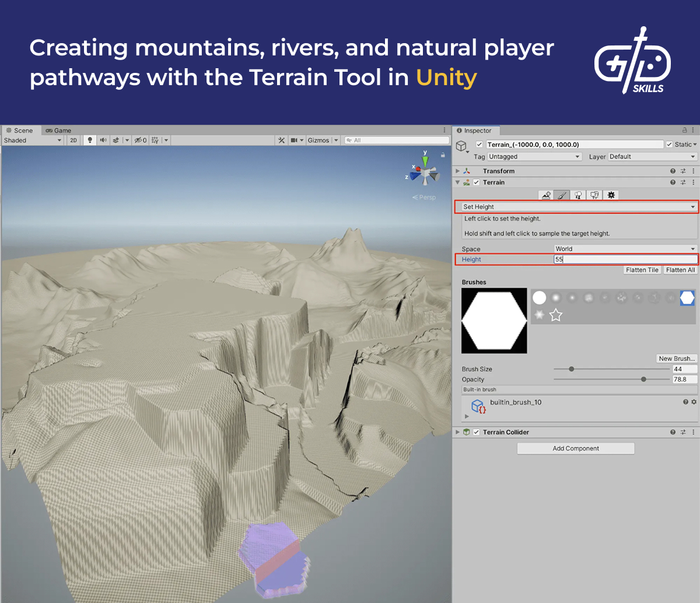Click hidden objects eye-slash icon
The image size is (700, 603).
pyautogui.click(x=140, y=140)
